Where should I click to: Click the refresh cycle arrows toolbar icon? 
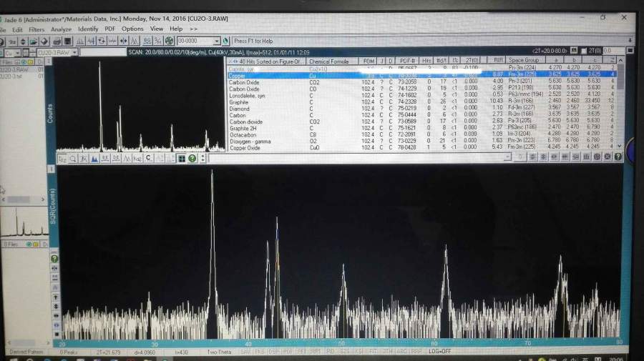102,41
